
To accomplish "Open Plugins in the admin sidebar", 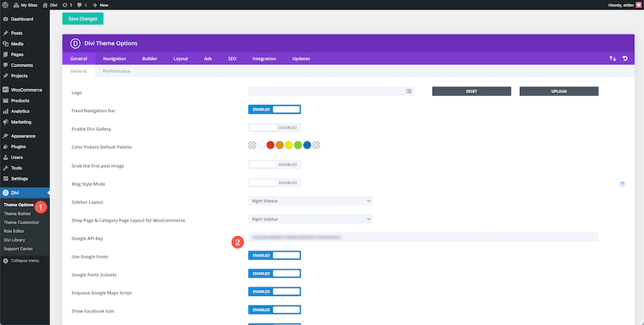I will (18, 146).
